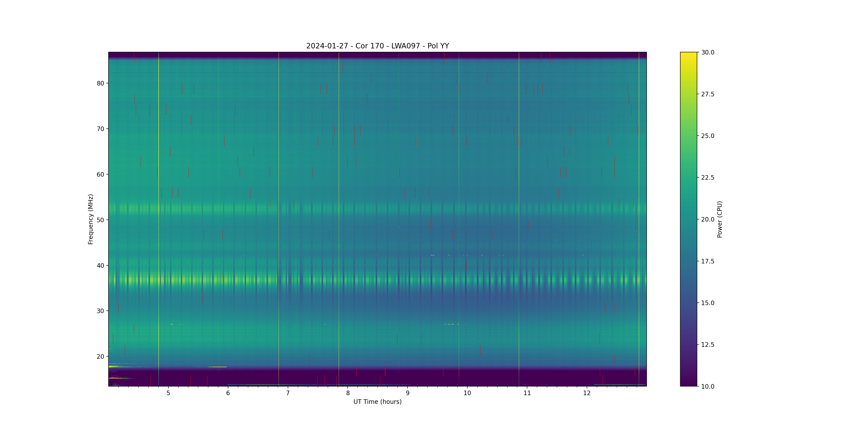Click the x-axis tick label 8
The width and height of the screenshot is (868, 434).
click(x=348, y=393)
